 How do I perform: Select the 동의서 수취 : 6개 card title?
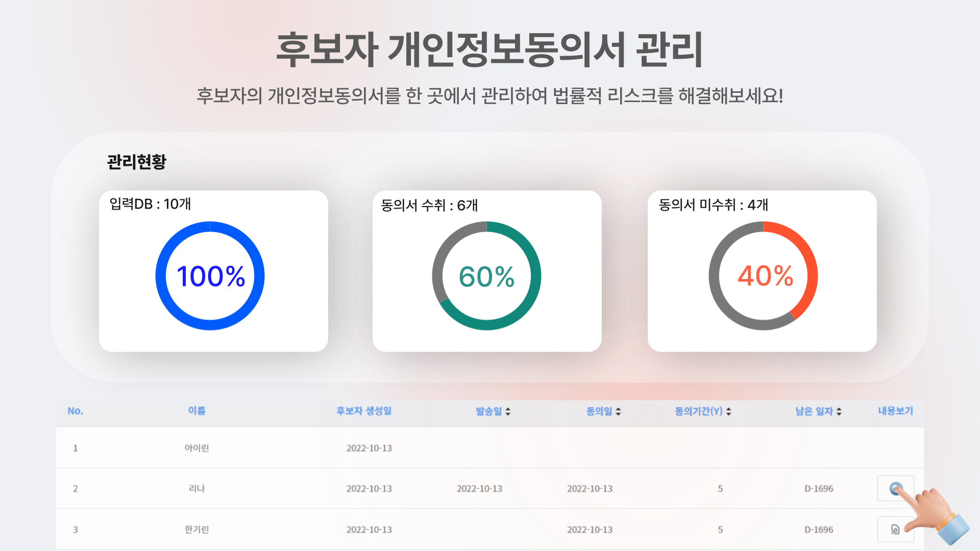tap(429, 205)
